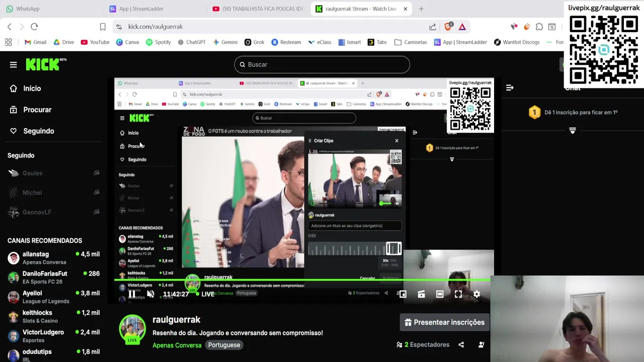The image size is (644, 362).
Task: Reload the page
Action: tap(34, 27)
